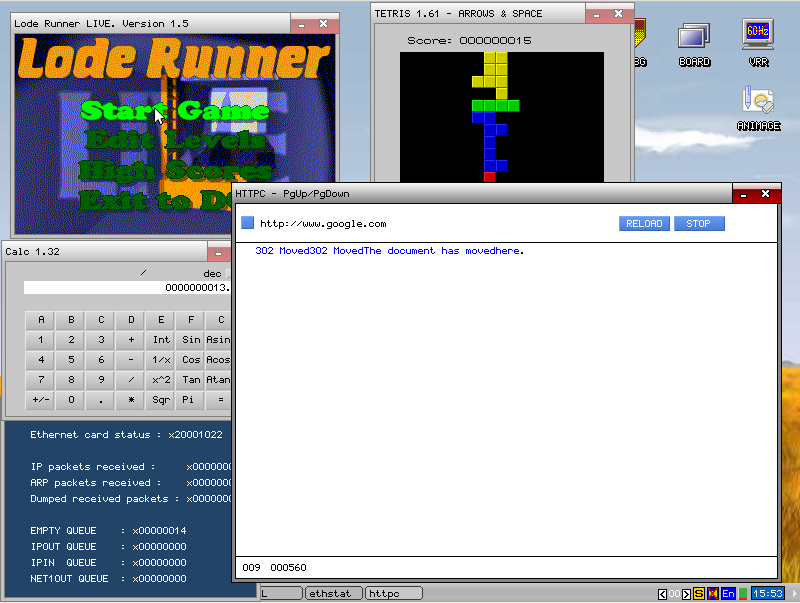Click the 1/x key in Calc
Image resolution: width=800 pixels, height=603 pixels.
pos(161,360)
